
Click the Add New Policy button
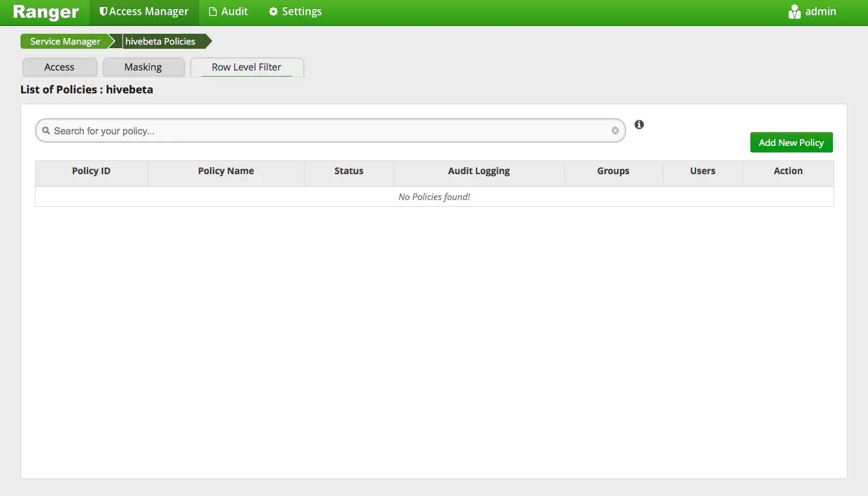point(791,142)
